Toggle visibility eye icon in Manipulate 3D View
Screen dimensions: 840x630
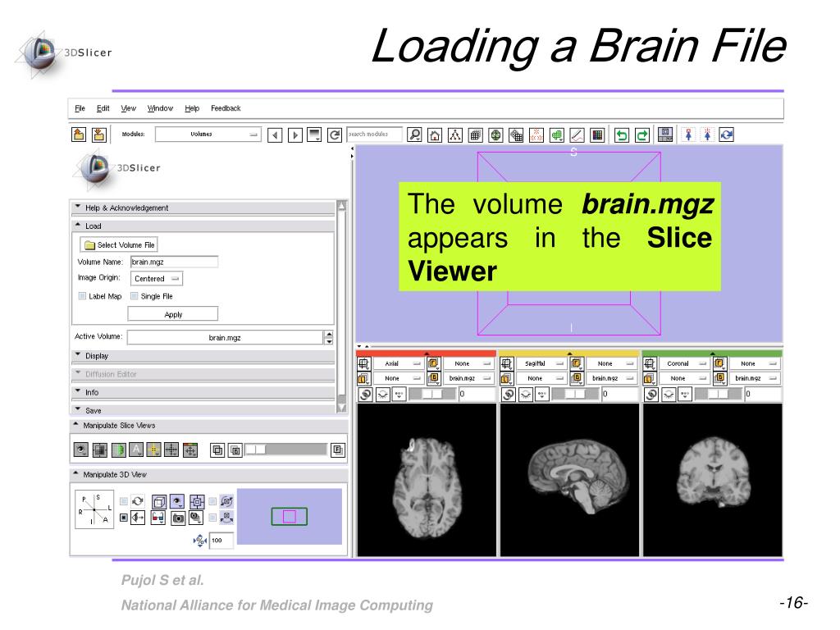pos(177,501)
